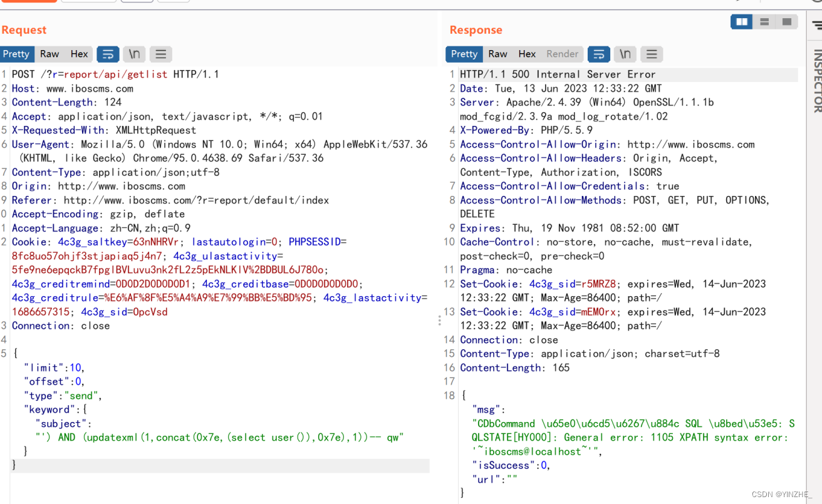Screen dimensions: 822x504
Task: Click the "isSuccess":0 response line
Action: (x=511, y=465)
